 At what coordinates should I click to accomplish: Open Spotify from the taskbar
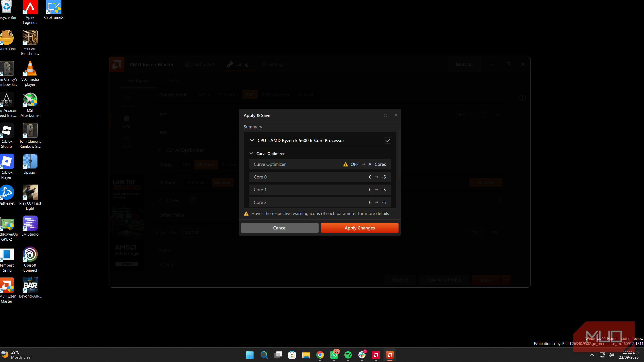(x=348, y=355)
